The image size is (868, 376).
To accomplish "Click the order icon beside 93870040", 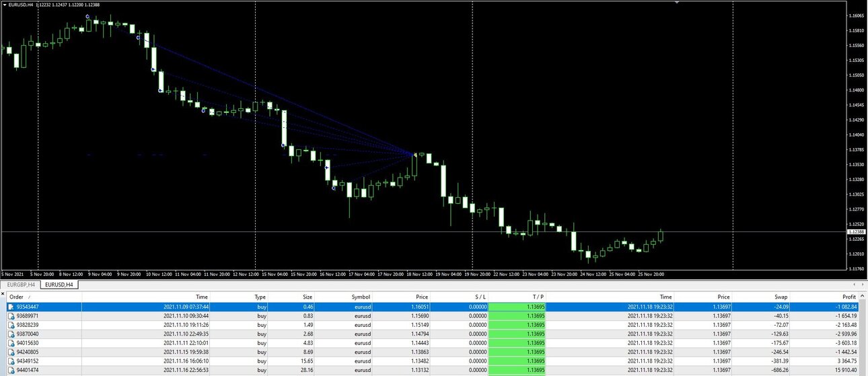I will click(x=11, y=334).
